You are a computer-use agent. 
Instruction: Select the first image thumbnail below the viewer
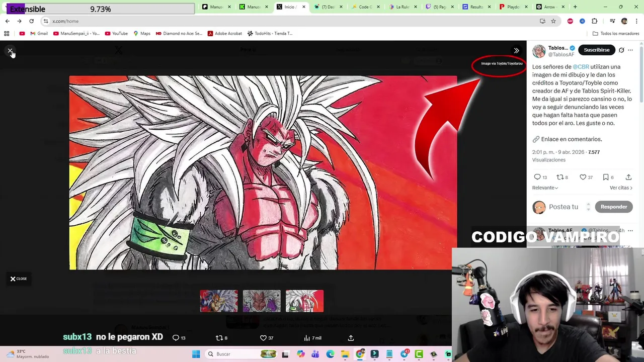click(x=219, y=301)
